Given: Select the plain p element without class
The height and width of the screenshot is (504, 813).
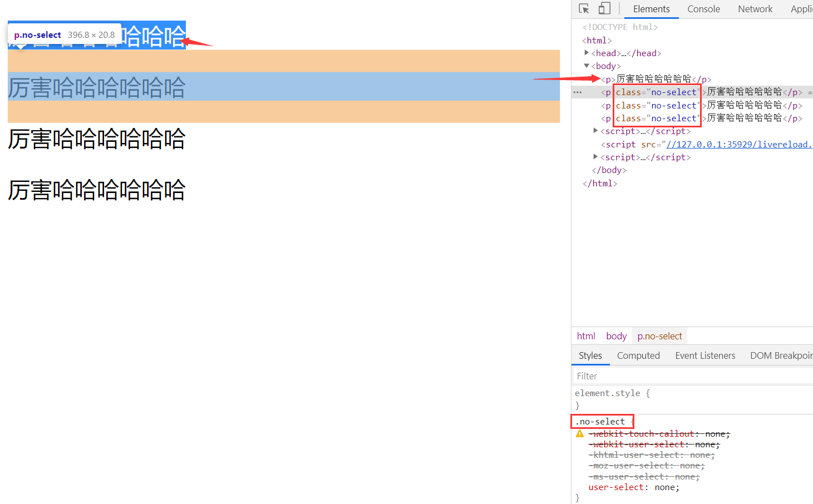Looking at the screenshot, I should [656, 79].
